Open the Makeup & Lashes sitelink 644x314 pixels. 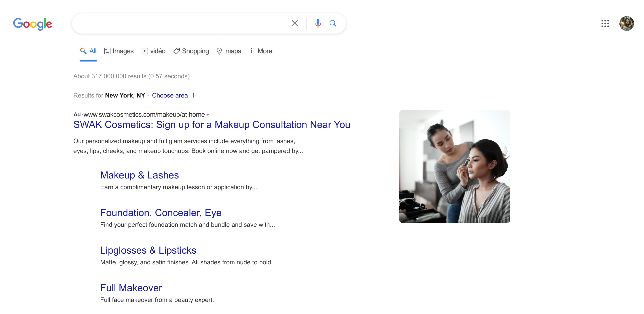point(139,175)
